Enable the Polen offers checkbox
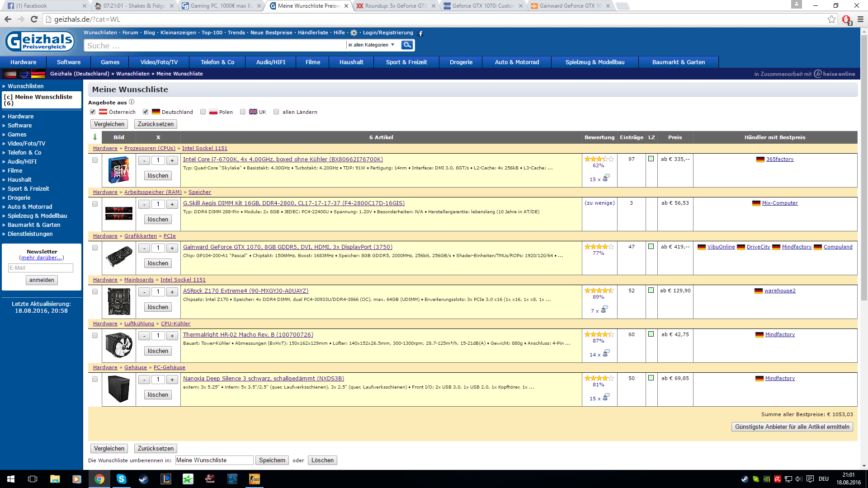 [203, 112]
